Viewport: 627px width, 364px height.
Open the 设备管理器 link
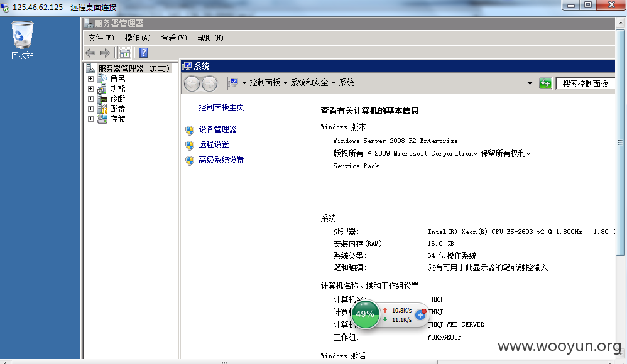point(217,129)
